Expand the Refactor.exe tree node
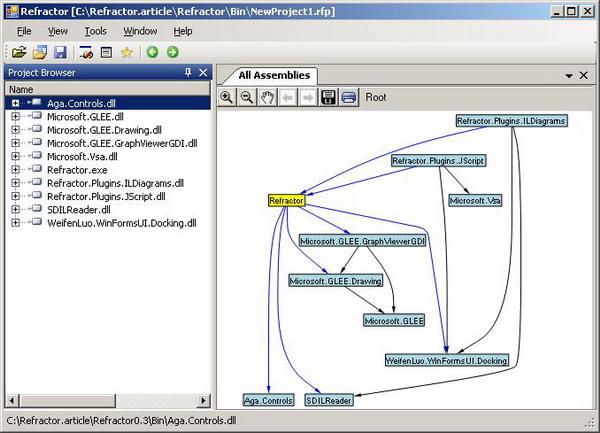Image resolution: width=600 pixels, height=433 pixels. pos(16,170)
